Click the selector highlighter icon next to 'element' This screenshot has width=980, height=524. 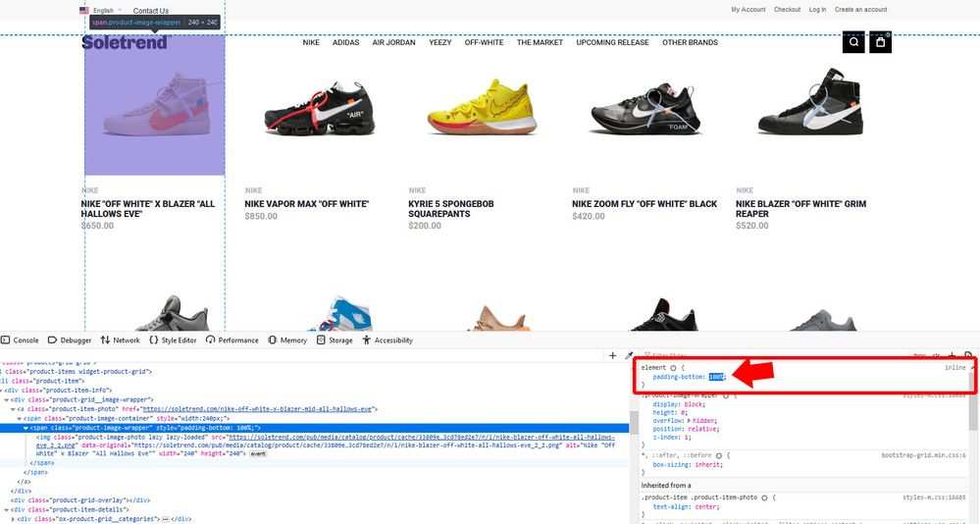pyautogui.click(x=673, y=367)
